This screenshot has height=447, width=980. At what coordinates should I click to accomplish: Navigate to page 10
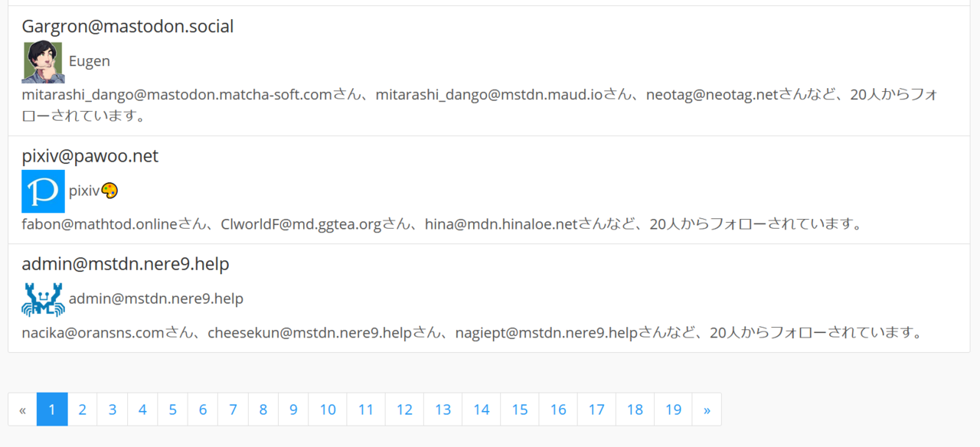tap(328, 409)
